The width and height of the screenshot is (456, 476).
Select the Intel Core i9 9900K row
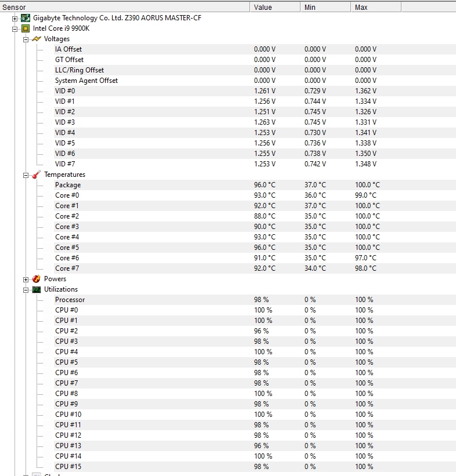click(61, 28)
